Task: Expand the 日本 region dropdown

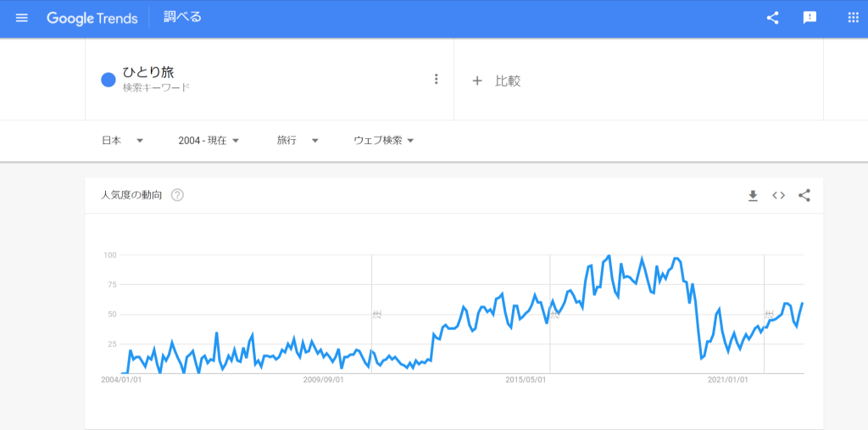Action: (122, 141)
